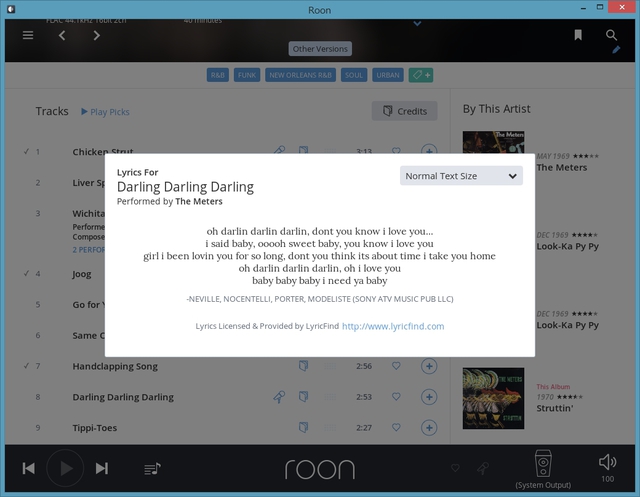Click the plus button for Tippi-Toes
This screenshot has width=640, height=497.
pos(429,428)
